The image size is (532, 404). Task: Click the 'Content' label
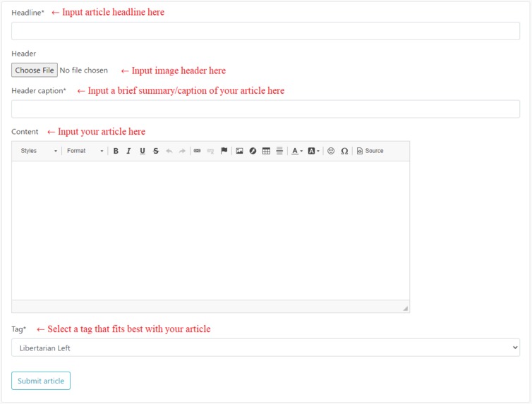coord(25,132)
